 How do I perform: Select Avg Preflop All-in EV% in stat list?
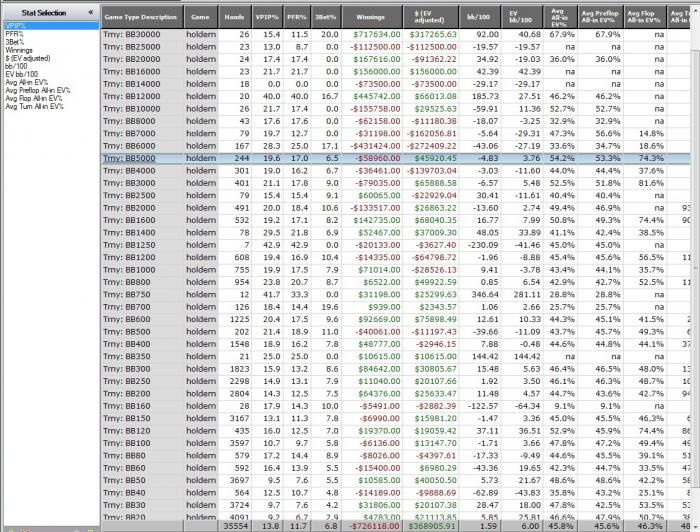(x=38, y=90)
